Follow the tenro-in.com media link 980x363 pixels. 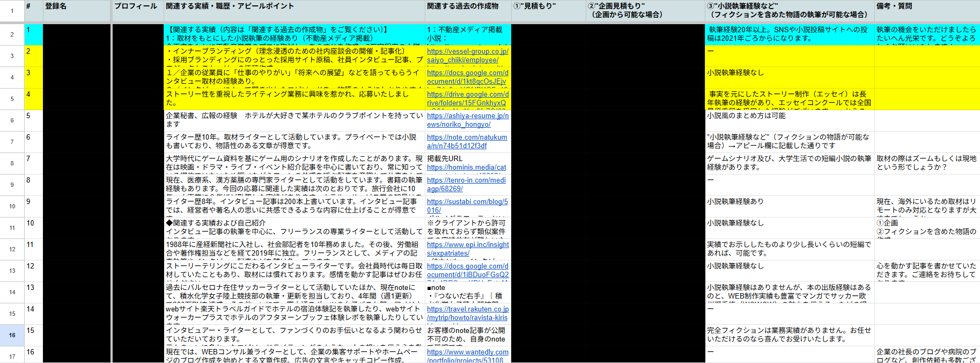[466, 180]
